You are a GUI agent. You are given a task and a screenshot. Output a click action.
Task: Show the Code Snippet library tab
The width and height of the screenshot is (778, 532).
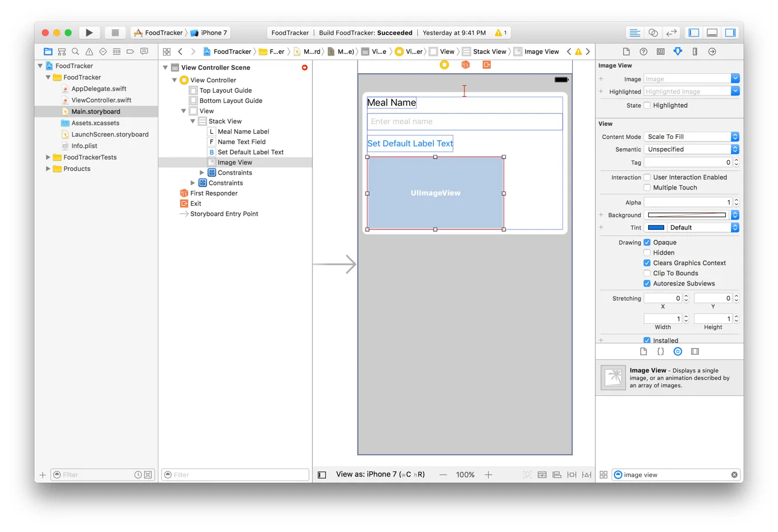coord(661,351)
